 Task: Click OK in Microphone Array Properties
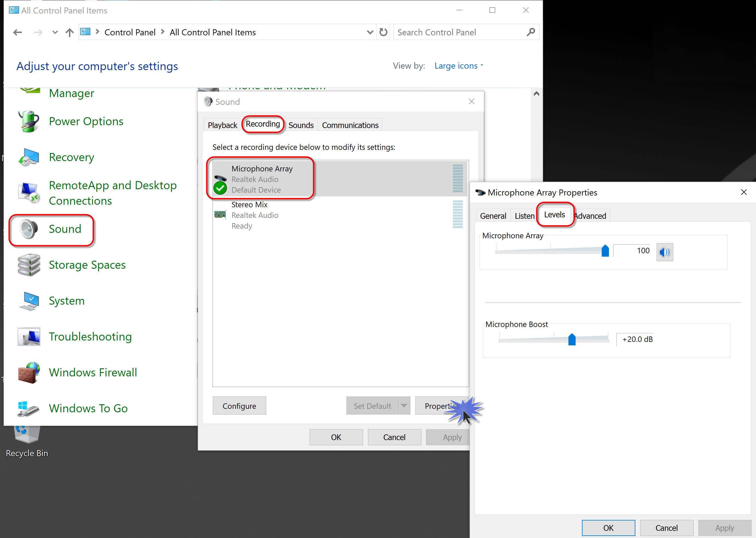[x=609, y=528]
